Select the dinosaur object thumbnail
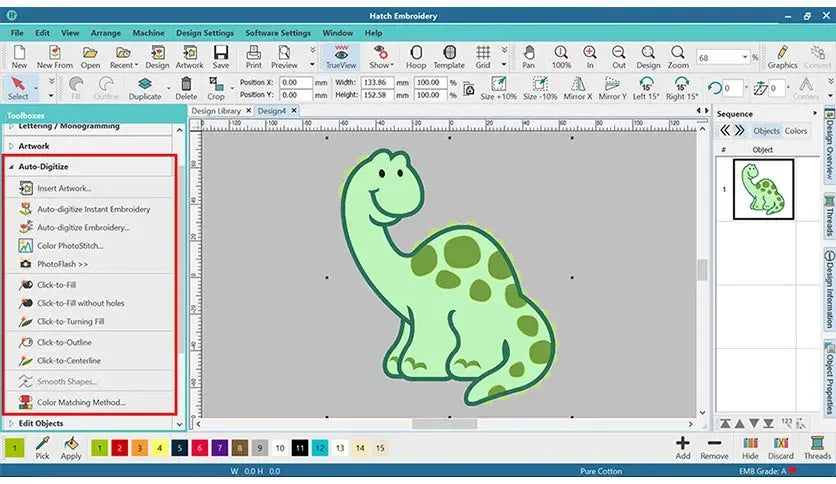The height and width of the screenshot is (484, 836). click(x=763, y=189)
